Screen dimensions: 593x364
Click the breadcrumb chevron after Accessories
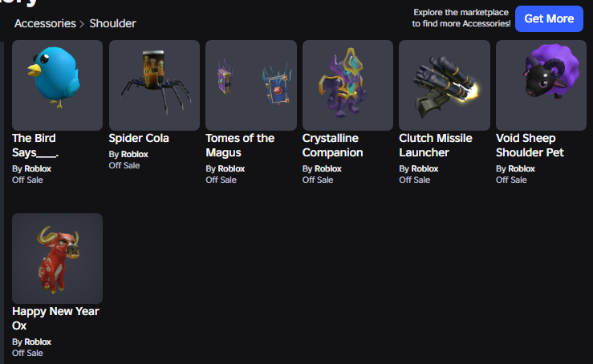click(x=82, y=24)
